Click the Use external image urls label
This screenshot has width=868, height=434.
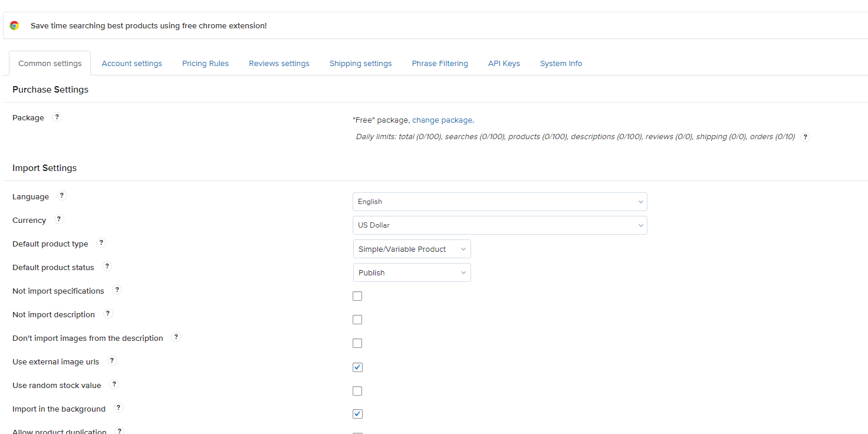56,362
